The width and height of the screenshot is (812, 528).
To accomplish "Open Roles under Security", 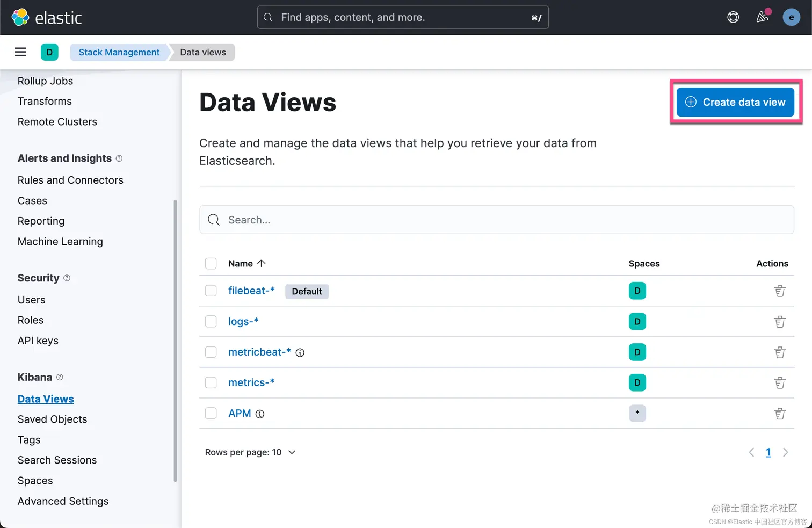I will (x=31, y=320).
